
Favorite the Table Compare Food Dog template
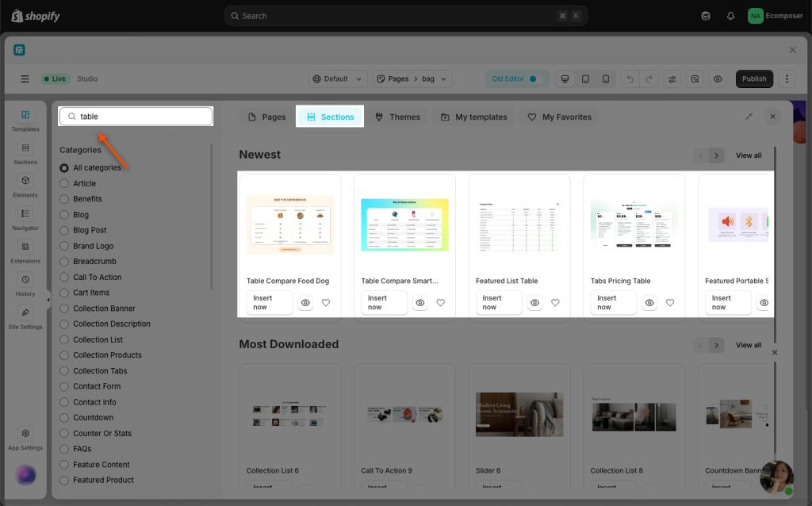point(326,303)
